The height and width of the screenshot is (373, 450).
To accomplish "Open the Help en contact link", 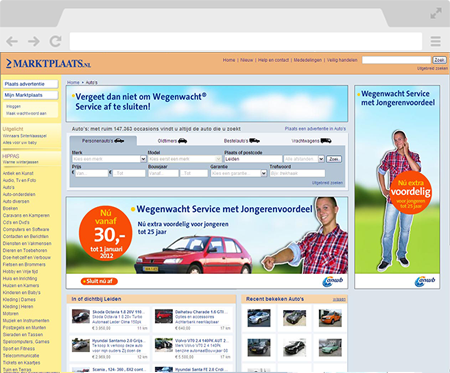I will pos(273,60).
